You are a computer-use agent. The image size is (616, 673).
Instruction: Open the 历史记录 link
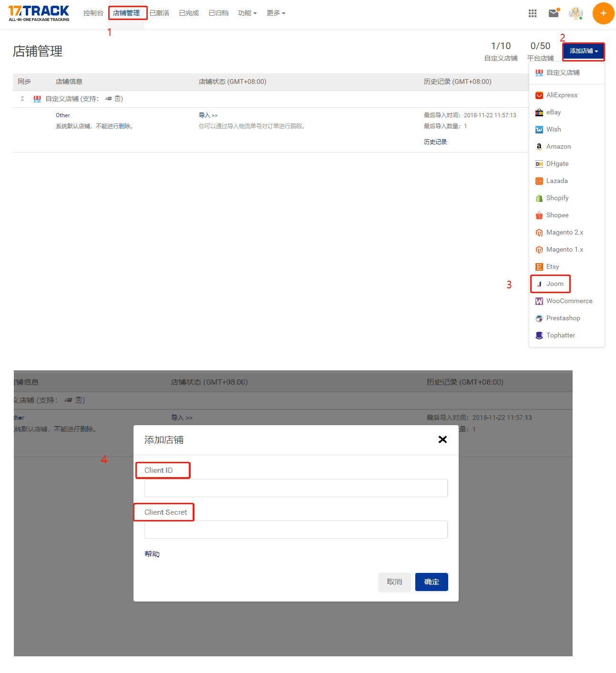point(435,142)
